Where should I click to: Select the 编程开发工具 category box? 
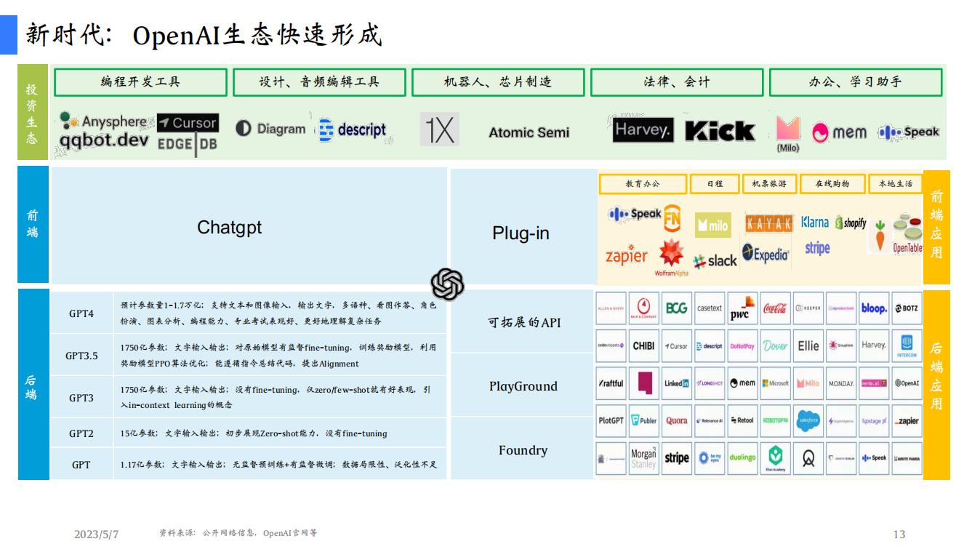[140, 82]
